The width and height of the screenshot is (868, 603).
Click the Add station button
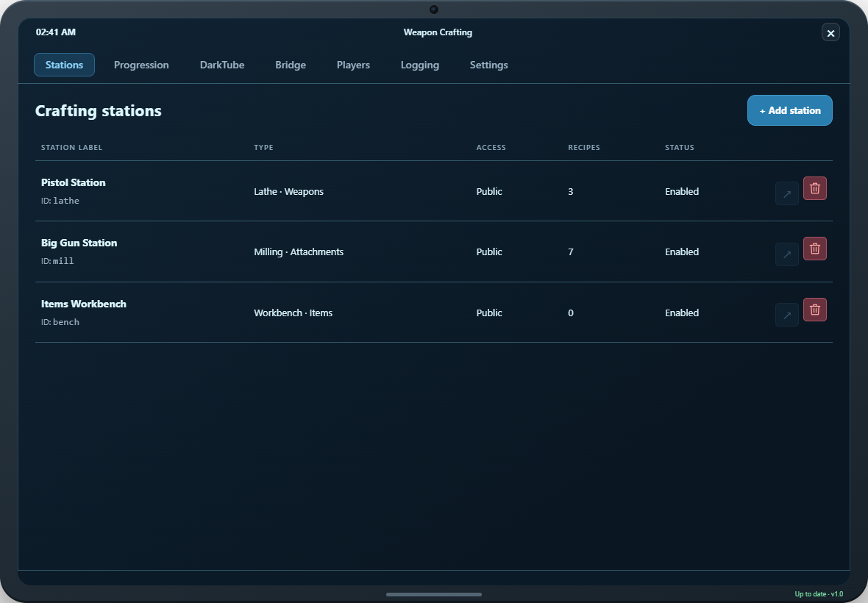point(789,110)
